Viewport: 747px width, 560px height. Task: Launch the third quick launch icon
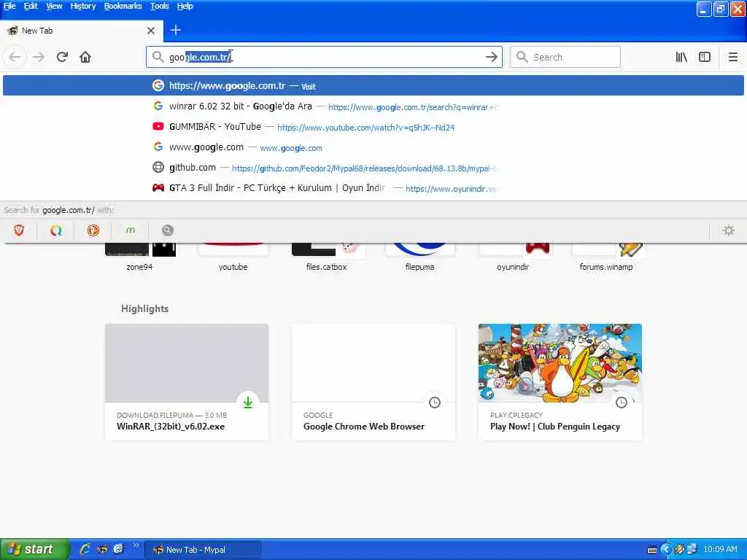pos(118,549)
